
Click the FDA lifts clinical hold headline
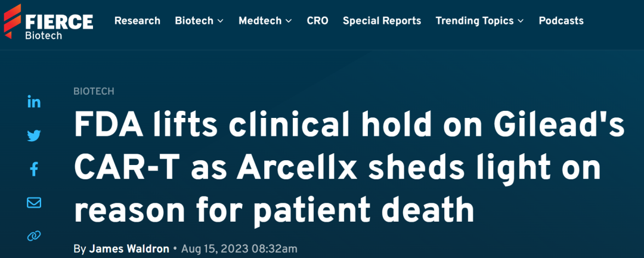click(x=349, y=169)
